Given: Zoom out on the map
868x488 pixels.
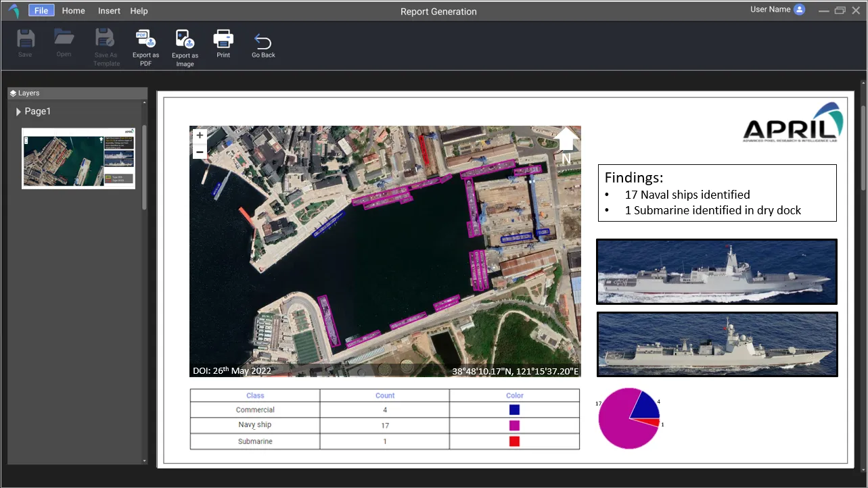Looking at the screenshot, I should [x=200, y=152].
